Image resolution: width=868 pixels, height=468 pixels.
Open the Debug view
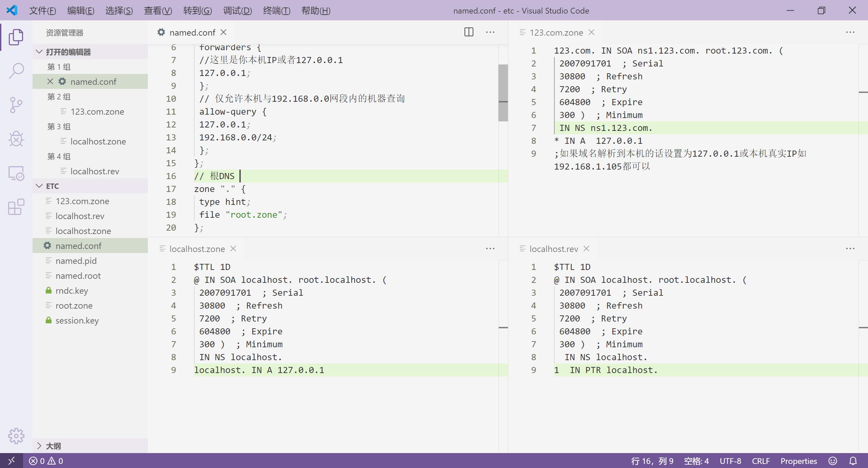pyautogui.click(x=16, y=139)
